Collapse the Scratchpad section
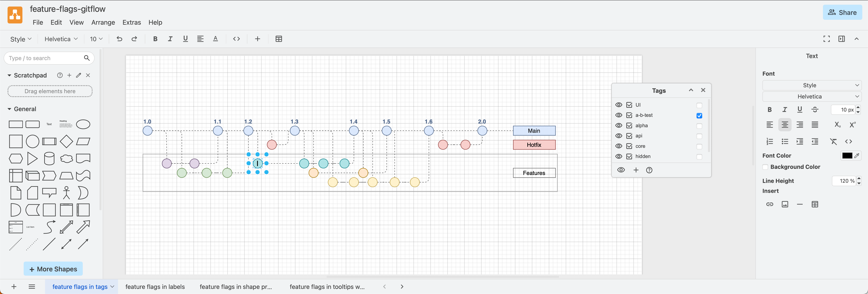This screenshot has width=868, height=294. 9,75
